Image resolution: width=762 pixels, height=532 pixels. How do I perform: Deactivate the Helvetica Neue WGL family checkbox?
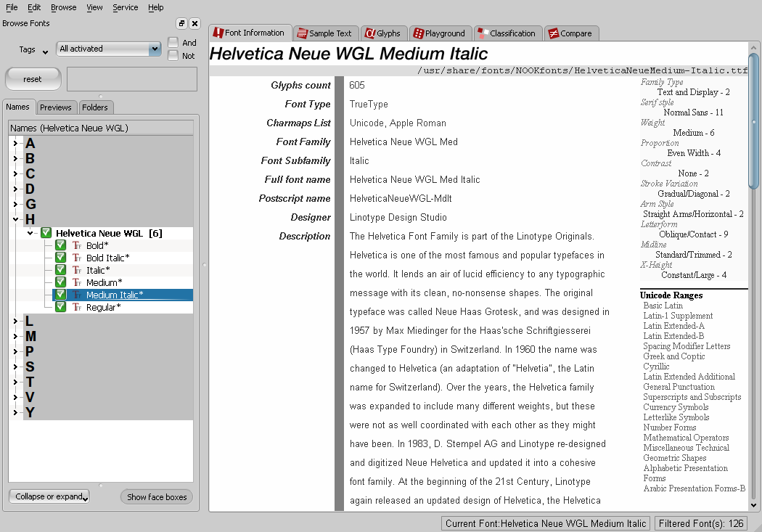(46, 233)
